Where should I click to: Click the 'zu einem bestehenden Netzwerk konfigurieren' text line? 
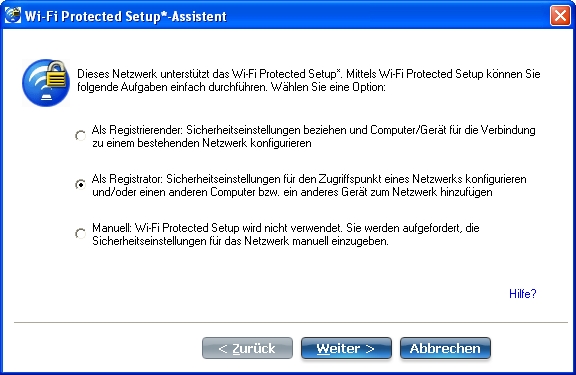pos(202,143)
